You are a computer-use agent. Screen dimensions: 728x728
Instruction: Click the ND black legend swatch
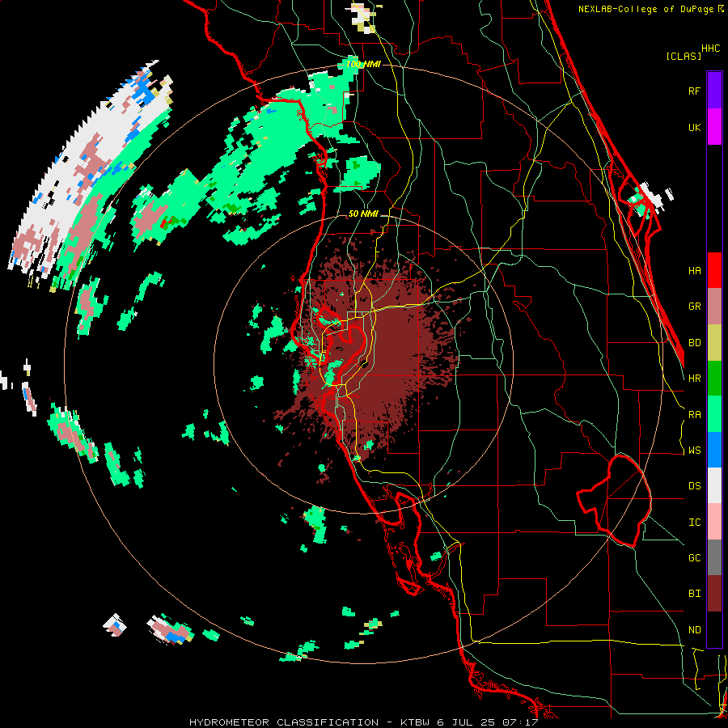coord(714,629)
